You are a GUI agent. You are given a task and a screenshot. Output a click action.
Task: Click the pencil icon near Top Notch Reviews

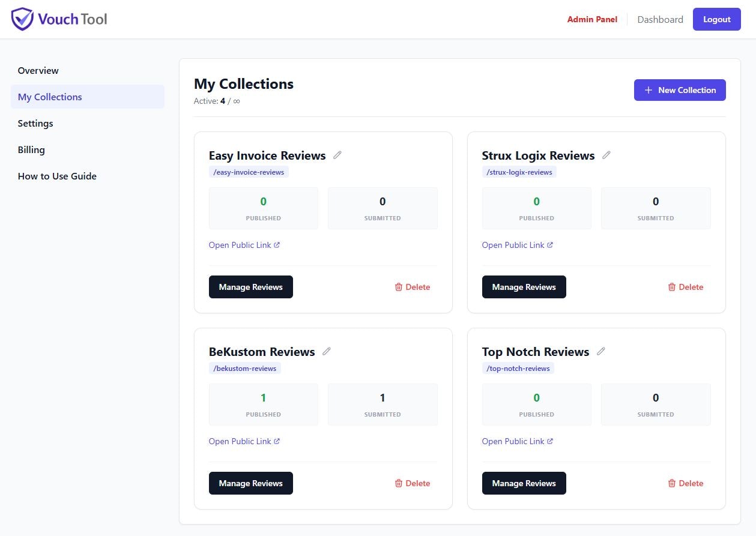pyautogui.click(x=601, y=351)
